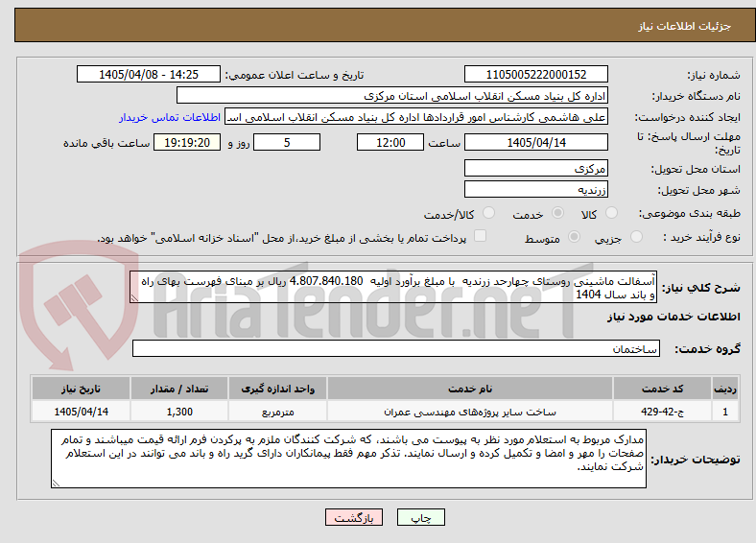Viewport: 756px width, 543px height.
Task: Select the خدمت radio button
Action: point(557,213)
